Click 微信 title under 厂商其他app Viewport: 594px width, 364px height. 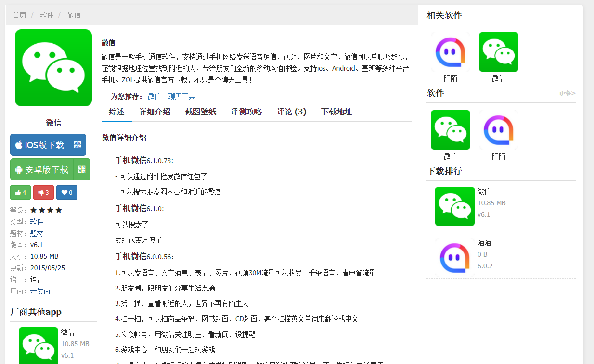click(68, 332)
